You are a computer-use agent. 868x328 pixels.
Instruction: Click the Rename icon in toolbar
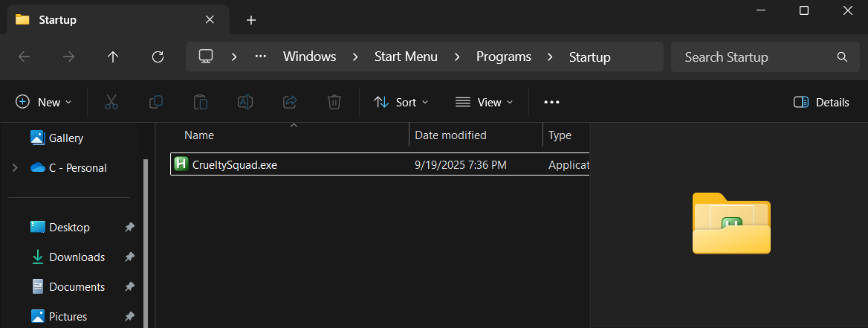(x=245, y=103)
